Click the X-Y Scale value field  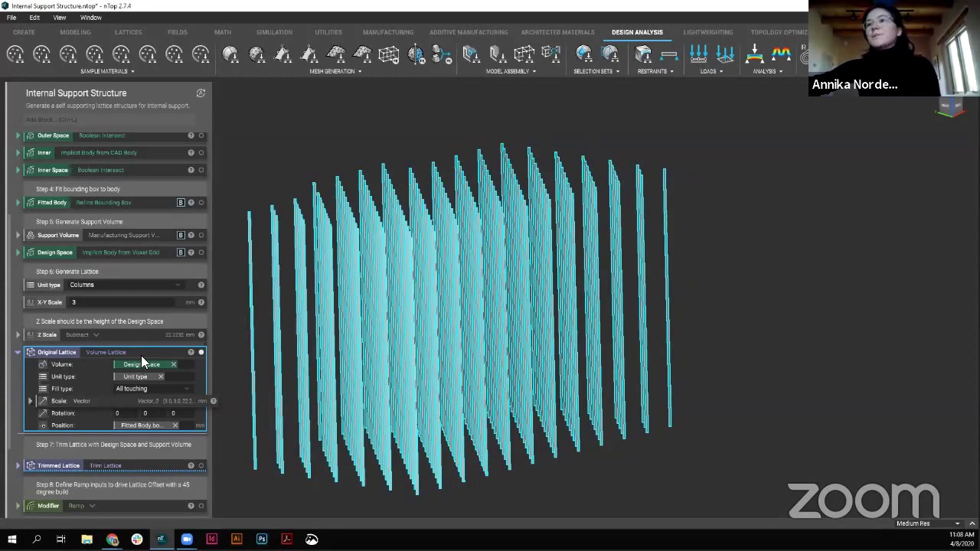click(122, 302)
